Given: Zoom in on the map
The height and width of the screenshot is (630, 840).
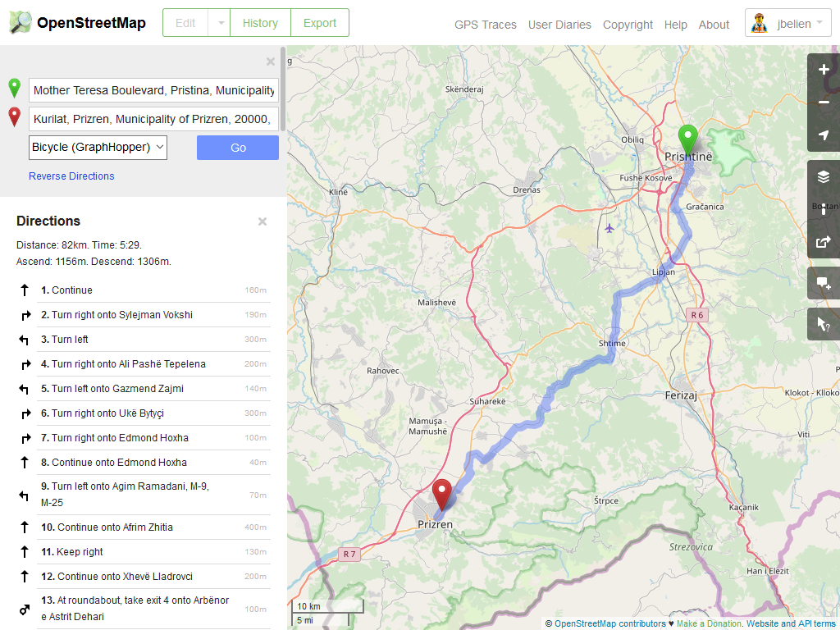Looking at the screenshot, I should pos(824,70).
